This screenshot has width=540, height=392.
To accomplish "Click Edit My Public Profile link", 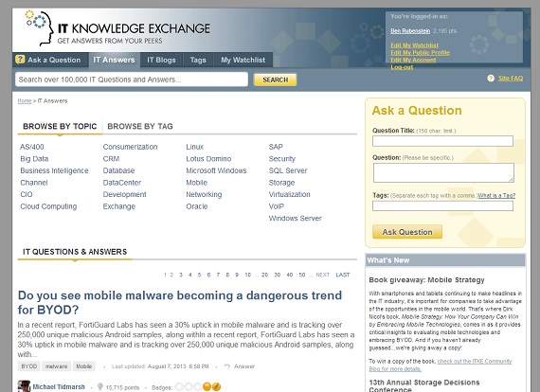I will (x=420, y=53).
